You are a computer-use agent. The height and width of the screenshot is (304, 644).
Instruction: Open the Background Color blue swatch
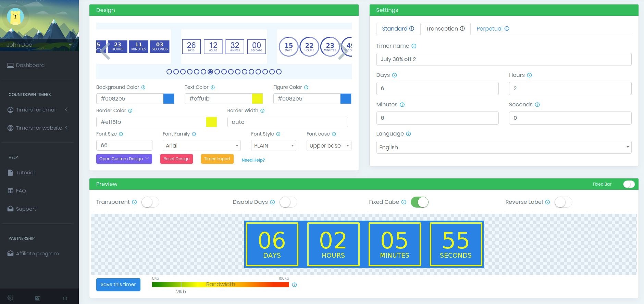tap(169, 99)
